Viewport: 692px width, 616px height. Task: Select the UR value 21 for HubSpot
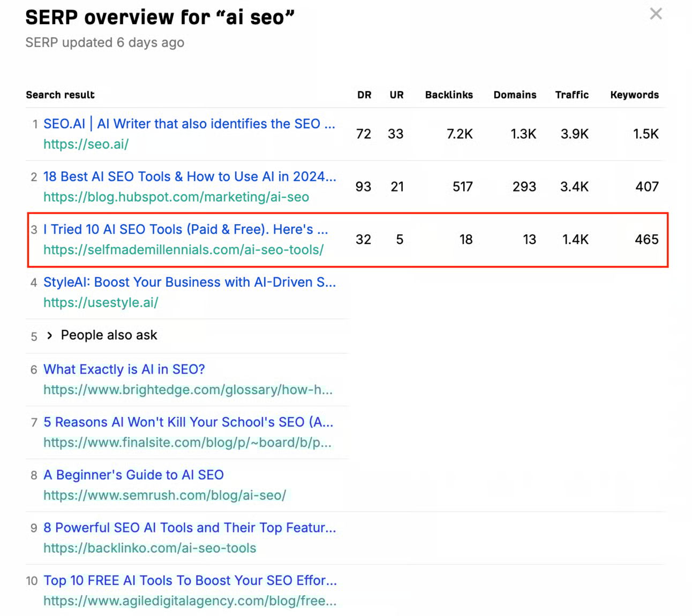(x=397, y=187)
